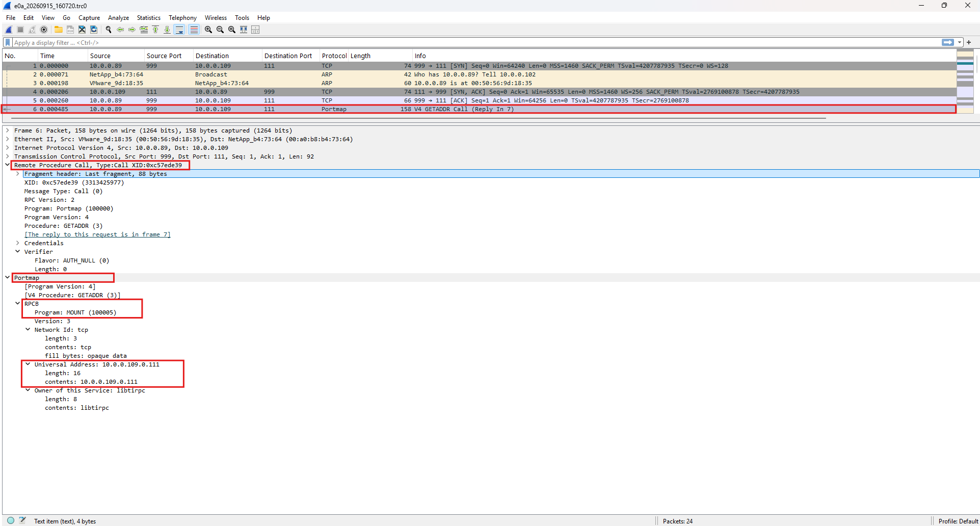
Task: Open display filter history dropdown arrow
Action: [x=960, y=42]
